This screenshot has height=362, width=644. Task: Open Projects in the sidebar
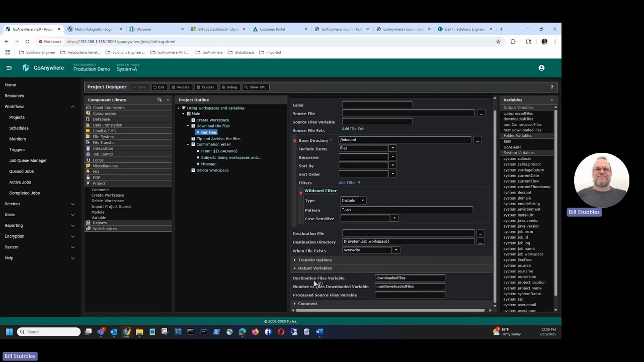click(x=17, y=117)
